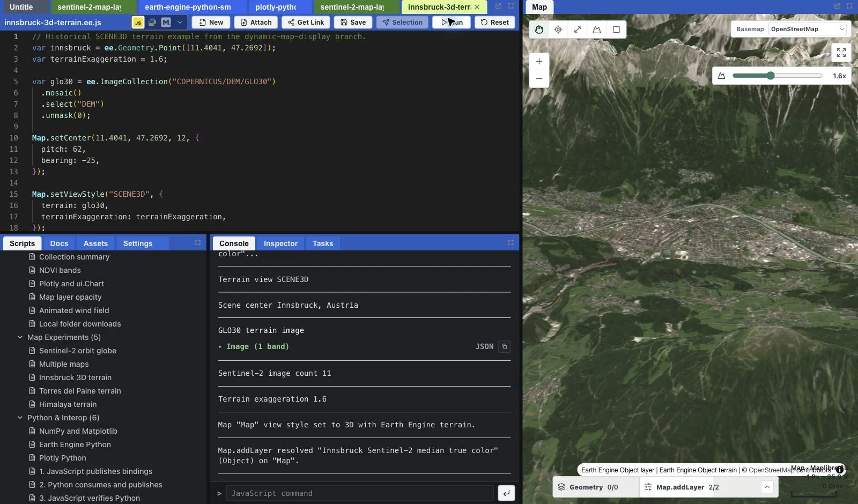Focus the JavaScript command input
This screenshot has width=858, height=504.
pos(359,493)
